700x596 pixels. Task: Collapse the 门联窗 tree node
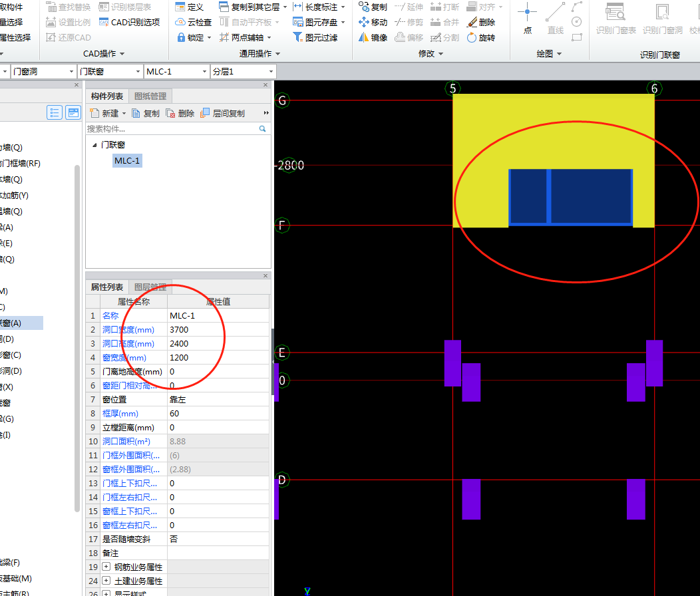(94, 145)
